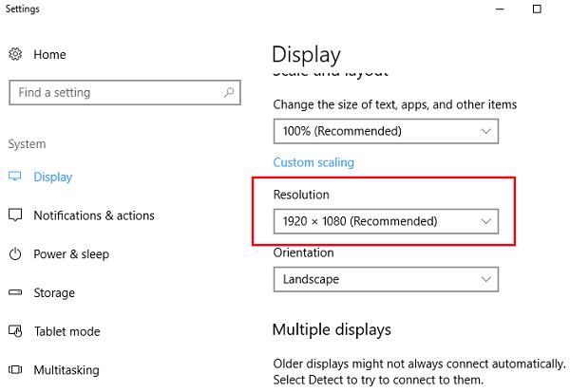Click the Home gear icon
This screenshot has height=392, width=570.
(15, 54)
